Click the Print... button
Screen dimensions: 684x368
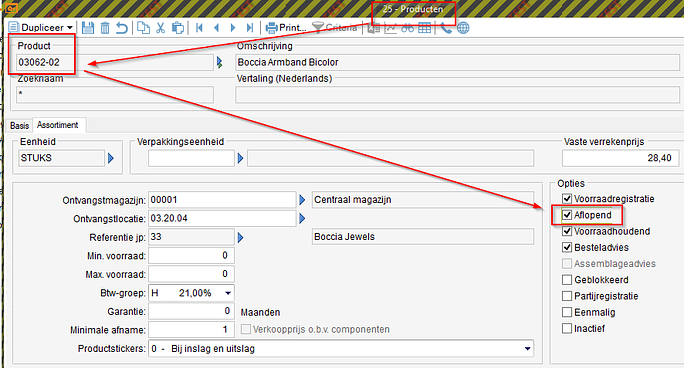tap(286, 28)
